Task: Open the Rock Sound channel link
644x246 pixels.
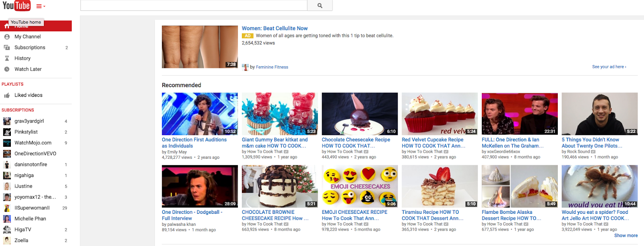Action: click(578, 152)
